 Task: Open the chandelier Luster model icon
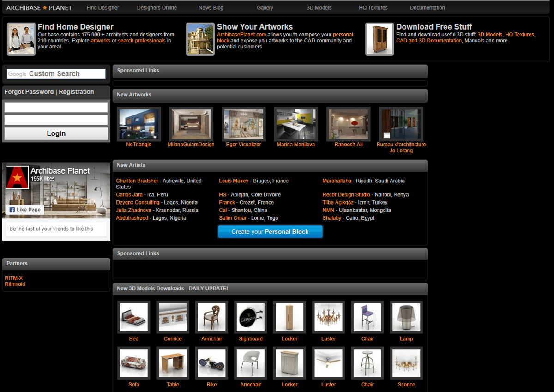click(x=329, y=317)
